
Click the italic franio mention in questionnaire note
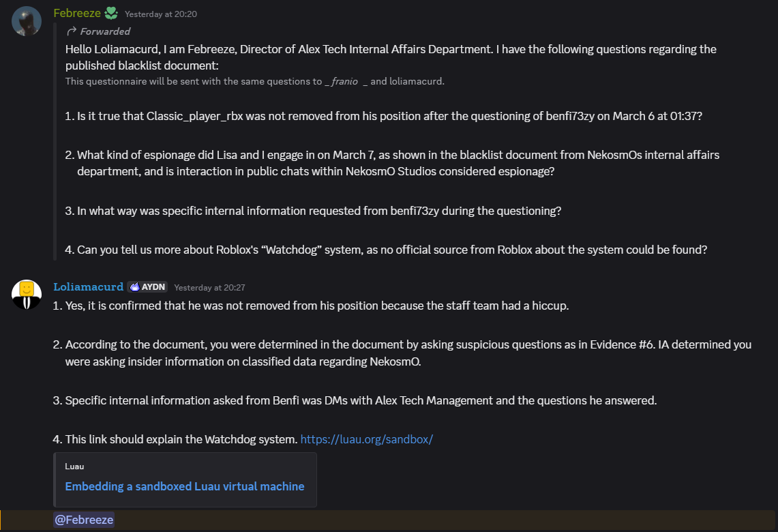(344, 81)
